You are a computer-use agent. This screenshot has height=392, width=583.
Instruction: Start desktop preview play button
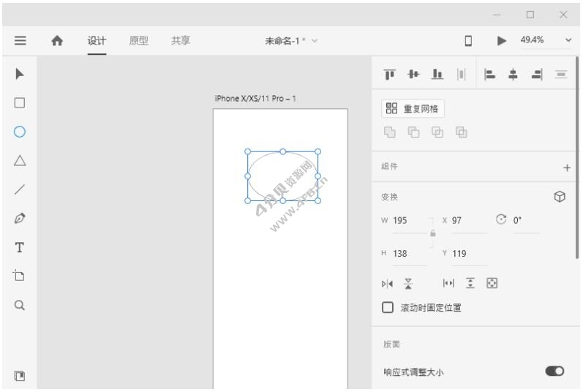[502, 40]
